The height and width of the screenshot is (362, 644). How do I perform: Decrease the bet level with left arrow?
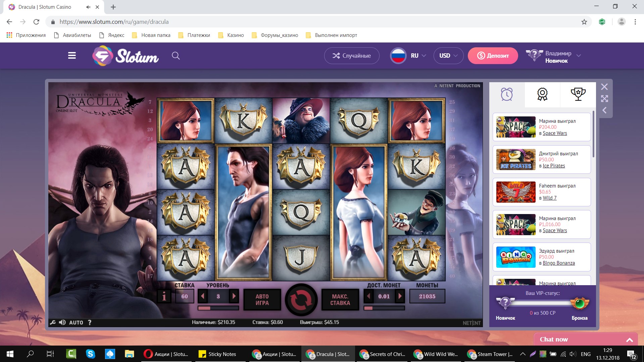202,296
